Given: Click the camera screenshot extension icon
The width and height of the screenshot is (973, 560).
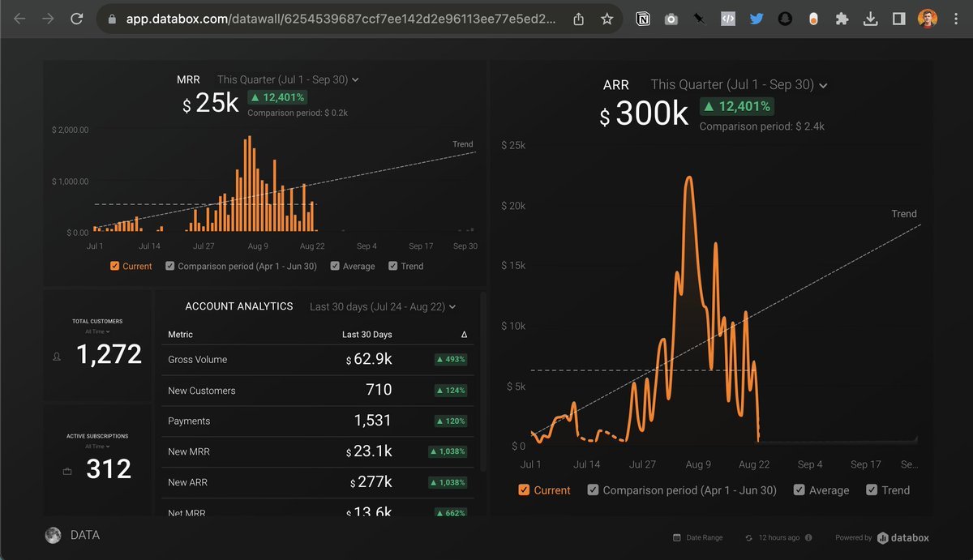Looking at the screenshot, I should coord(671,19).
